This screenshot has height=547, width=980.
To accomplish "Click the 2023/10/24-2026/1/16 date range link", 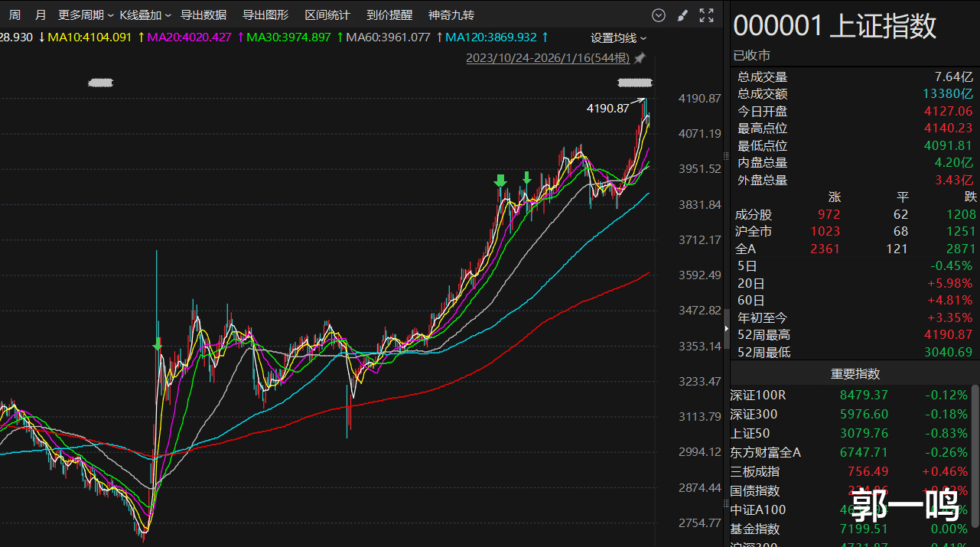I will [x=548, y=58].
